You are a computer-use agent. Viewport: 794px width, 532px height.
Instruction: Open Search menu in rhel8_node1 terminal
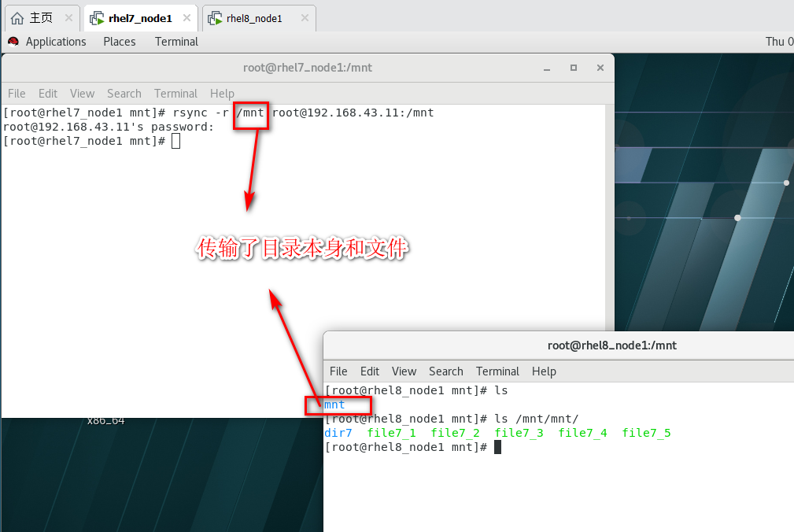tap(446, 371)
